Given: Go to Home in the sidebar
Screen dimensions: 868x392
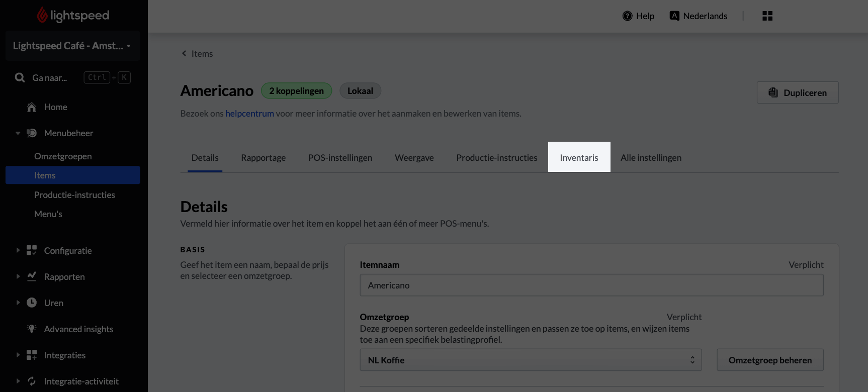Looking at the screenshot, I should point(55,107).
